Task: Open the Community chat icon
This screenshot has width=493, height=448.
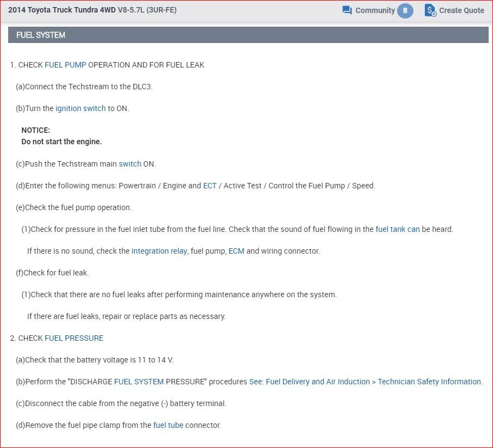Action: click(347, 10)
